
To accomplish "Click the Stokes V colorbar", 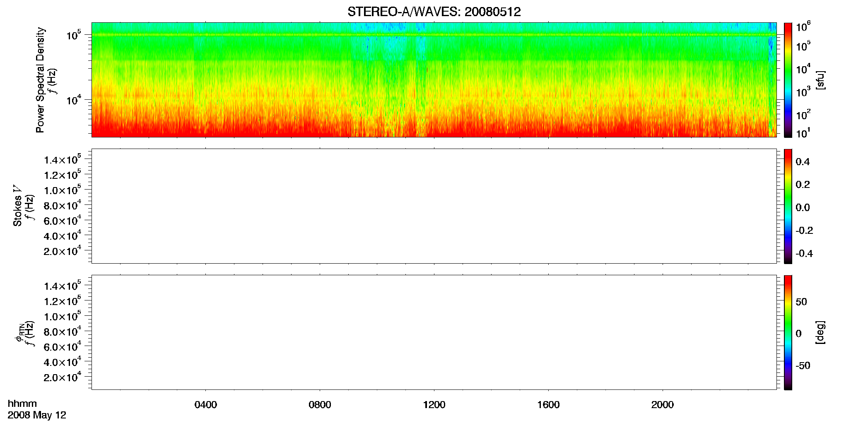I will point(788,206).
